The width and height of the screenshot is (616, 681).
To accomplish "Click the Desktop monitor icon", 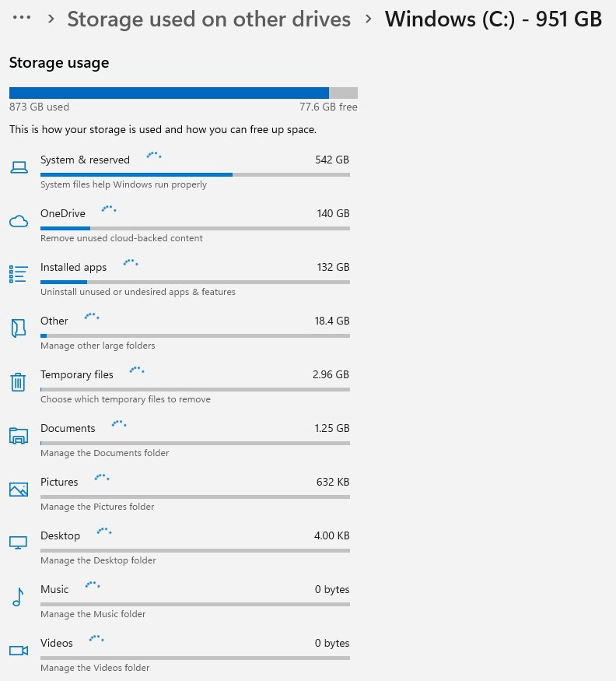I will pyautogui.click(x=18, y=542).
